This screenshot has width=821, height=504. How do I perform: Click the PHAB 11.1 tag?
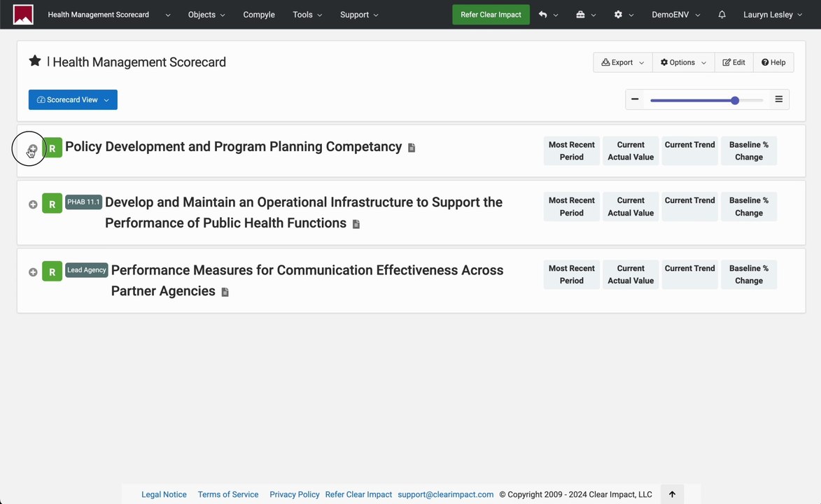tap(83, 202)
